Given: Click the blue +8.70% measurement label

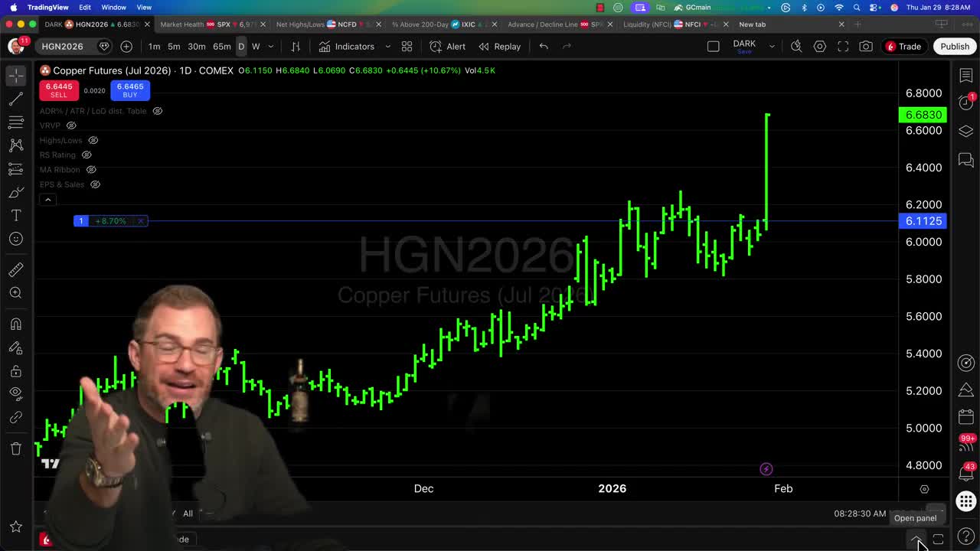Looking at the screenshot, I should (110, 221).
